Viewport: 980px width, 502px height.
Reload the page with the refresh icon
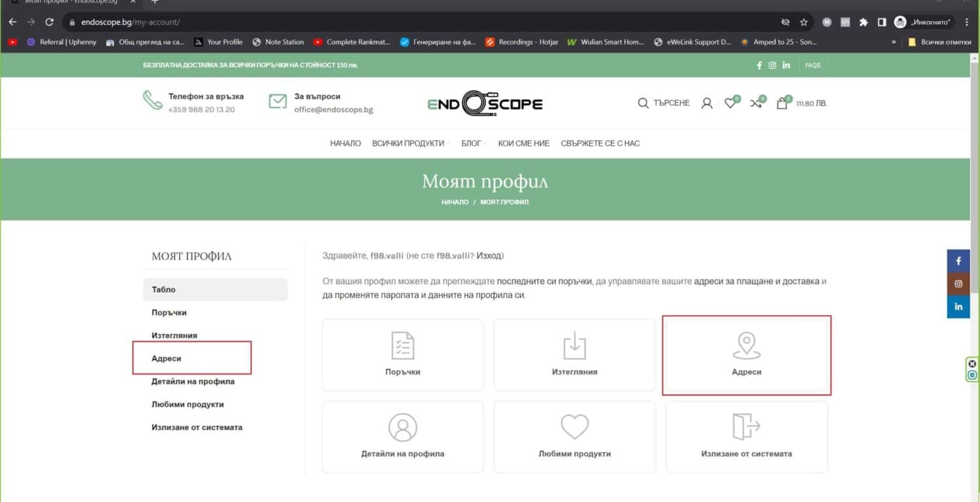(49, 22)
